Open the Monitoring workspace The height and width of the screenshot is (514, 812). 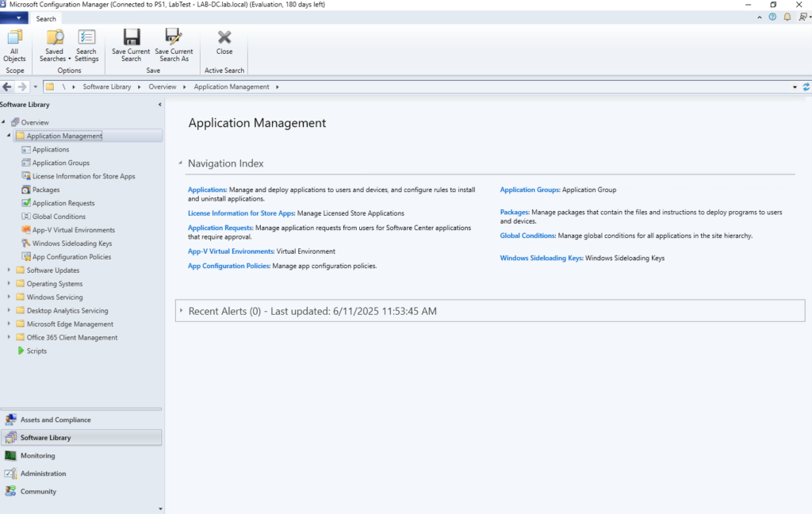point(37,455)
